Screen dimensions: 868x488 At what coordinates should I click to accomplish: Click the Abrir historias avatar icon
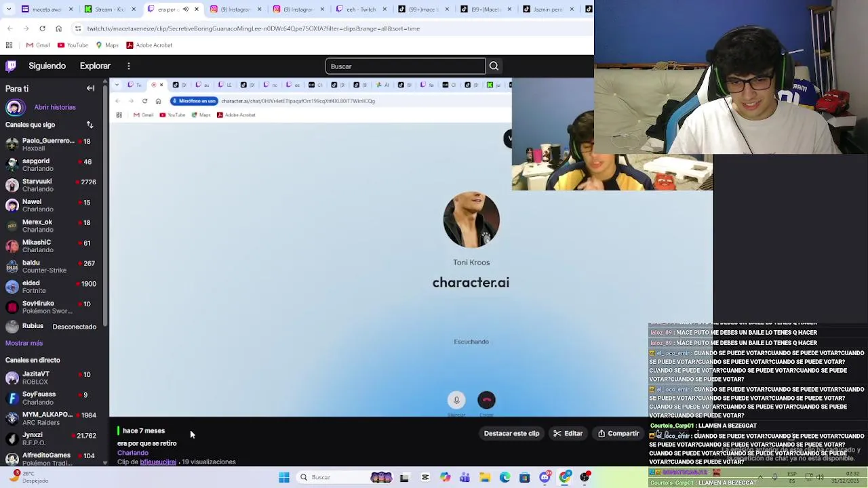click(x=14, y=107)
